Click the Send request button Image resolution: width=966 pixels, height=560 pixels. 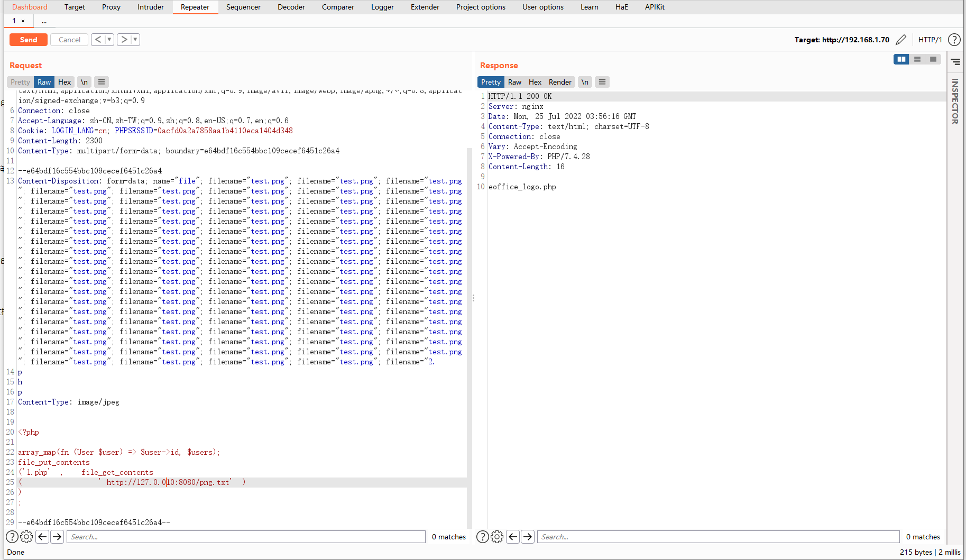pos(29,40)
